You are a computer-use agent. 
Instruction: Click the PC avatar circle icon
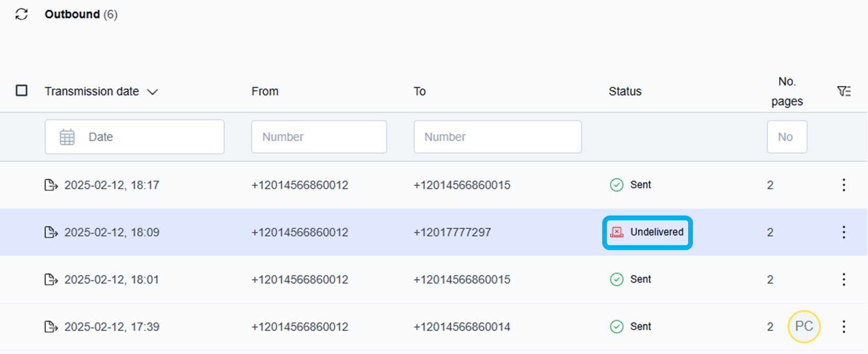pyautogui.click(x=804, y=326)
